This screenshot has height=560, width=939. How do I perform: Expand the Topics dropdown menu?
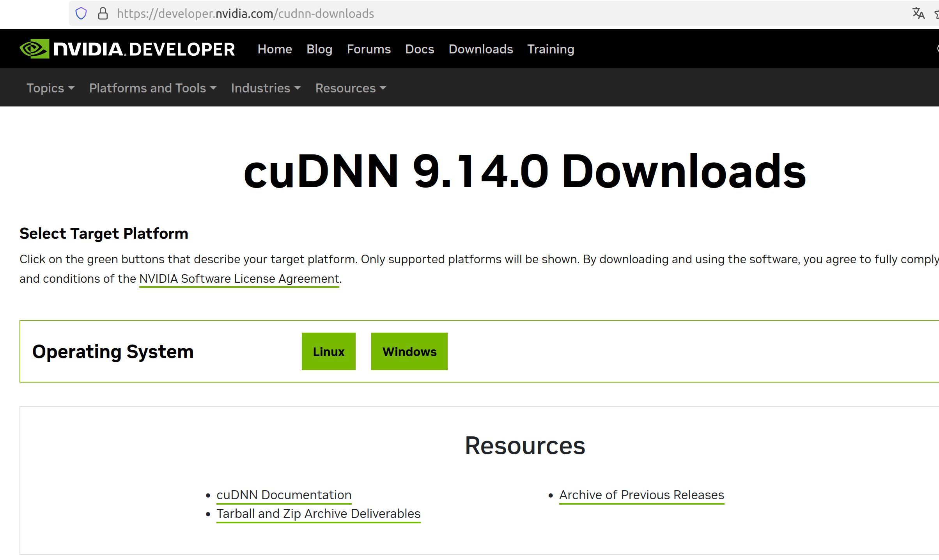tap(50, 88)
